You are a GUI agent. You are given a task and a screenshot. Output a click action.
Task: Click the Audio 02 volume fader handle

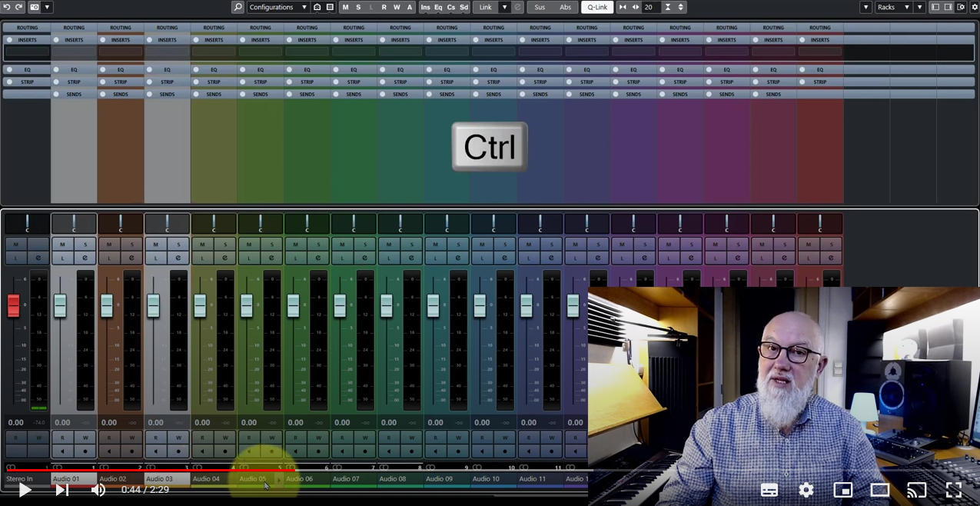107,305
